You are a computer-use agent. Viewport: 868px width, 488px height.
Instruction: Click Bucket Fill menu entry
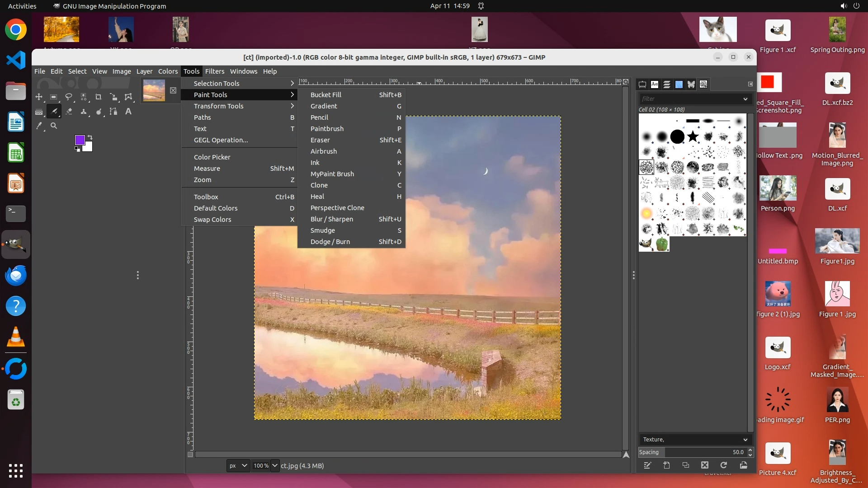pos(325,95)
